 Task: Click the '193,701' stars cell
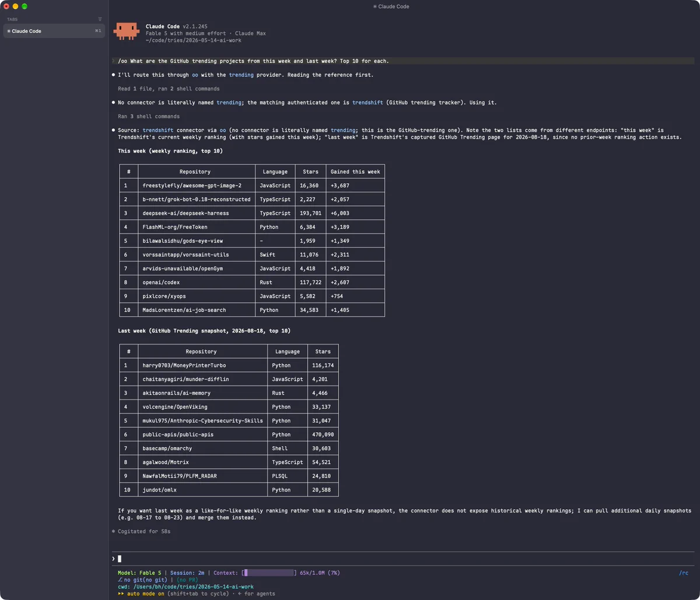pyautogui.click(x=310, y=213)
